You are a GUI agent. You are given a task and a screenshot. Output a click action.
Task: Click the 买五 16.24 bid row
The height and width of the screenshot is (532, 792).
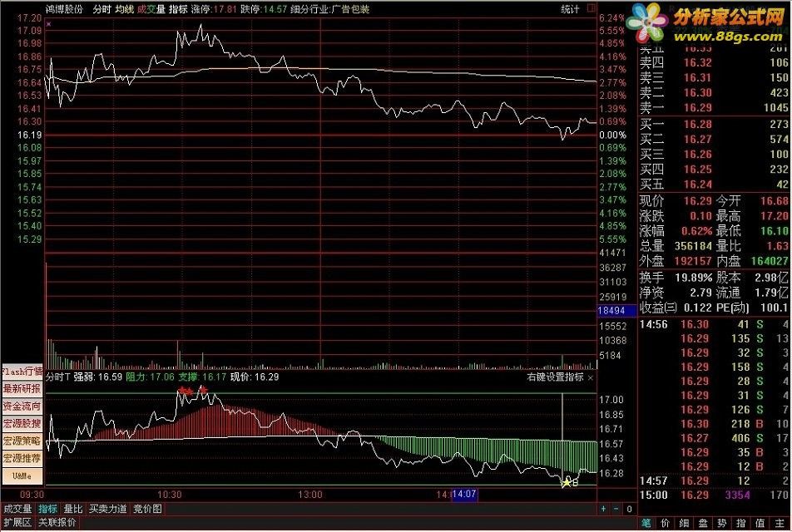point(714,185)
